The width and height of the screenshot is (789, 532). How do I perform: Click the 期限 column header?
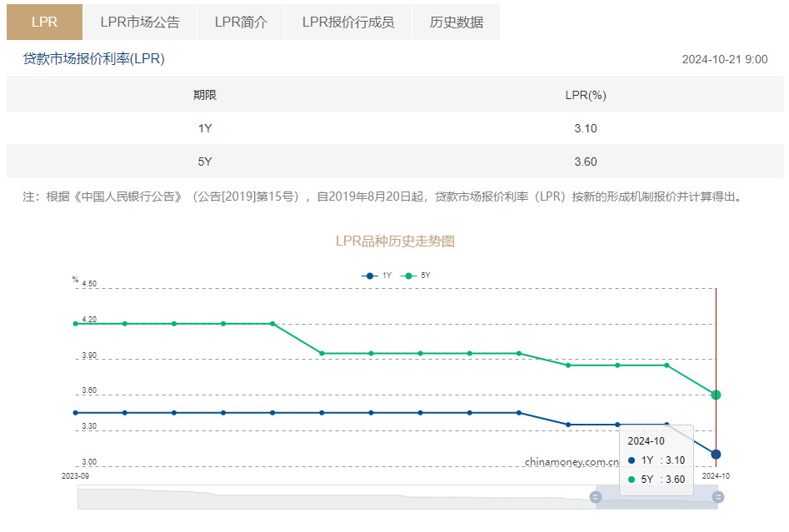[204, 95]
